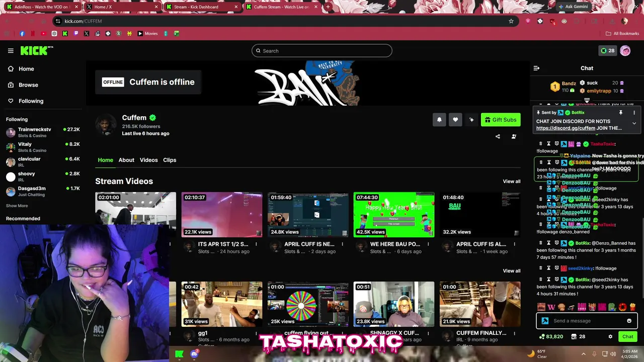Open the 07:44:30 stream video thumbnail
Image resolution: width=644 pixels, height=362 pixels.
click(394, 215)
